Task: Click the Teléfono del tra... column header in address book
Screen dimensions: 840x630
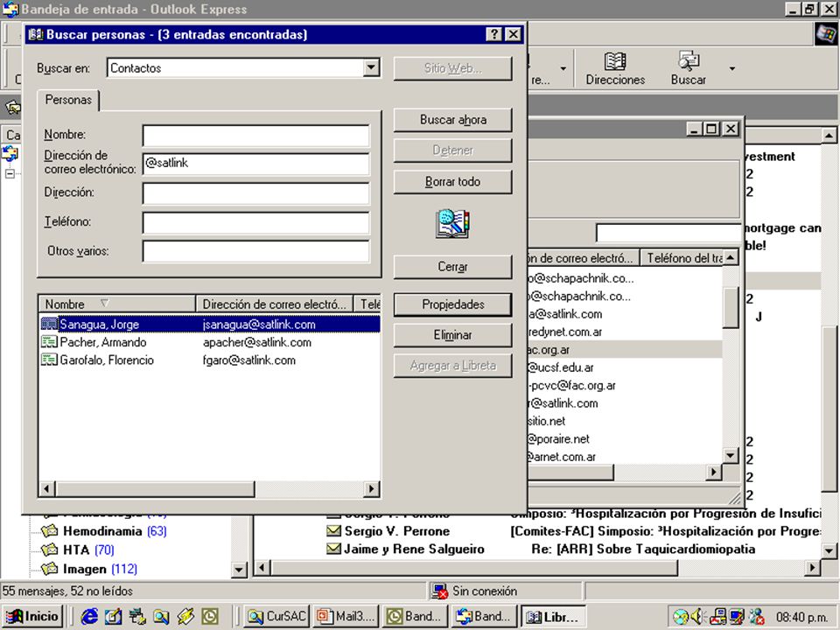Action: coord(682,257)
